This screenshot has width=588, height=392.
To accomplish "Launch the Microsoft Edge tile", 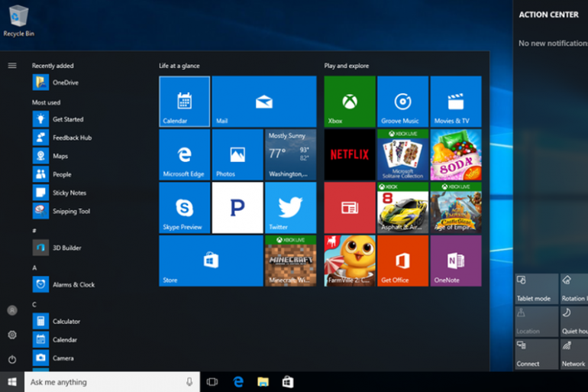I will 185,154.
